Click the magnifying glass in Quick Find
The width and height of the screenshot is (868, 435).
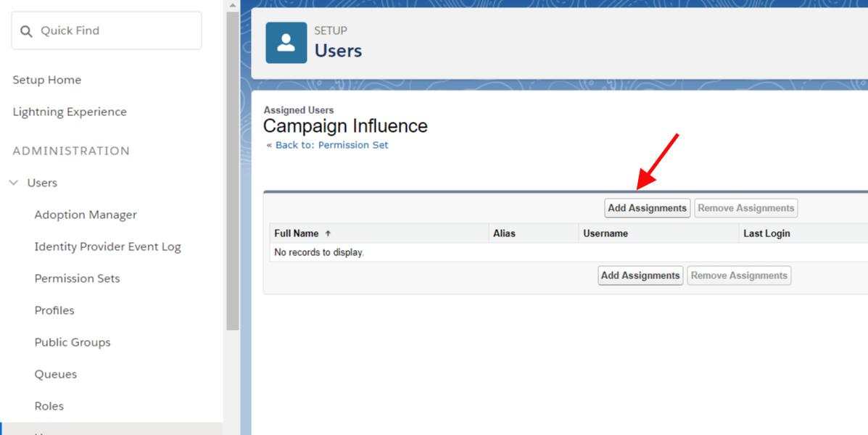pyautogui.click(x=26, y=32)
